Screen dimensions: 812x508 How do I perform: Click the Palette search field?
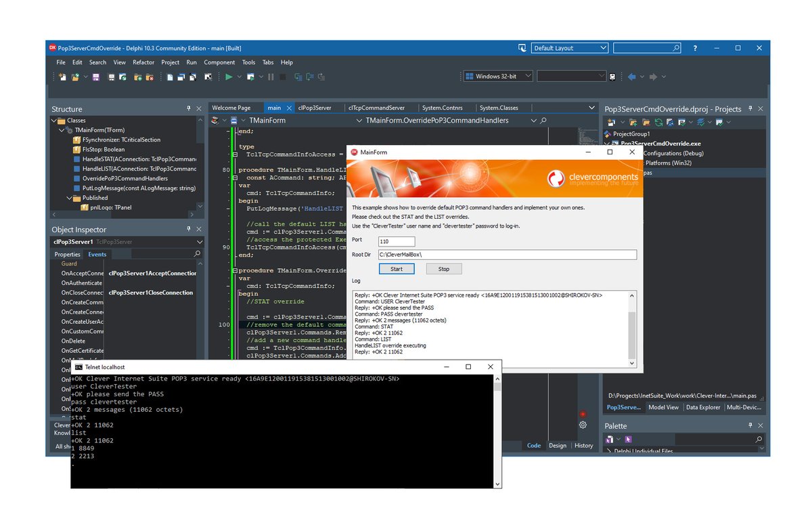pyautogui.click(x=719, y=440)
